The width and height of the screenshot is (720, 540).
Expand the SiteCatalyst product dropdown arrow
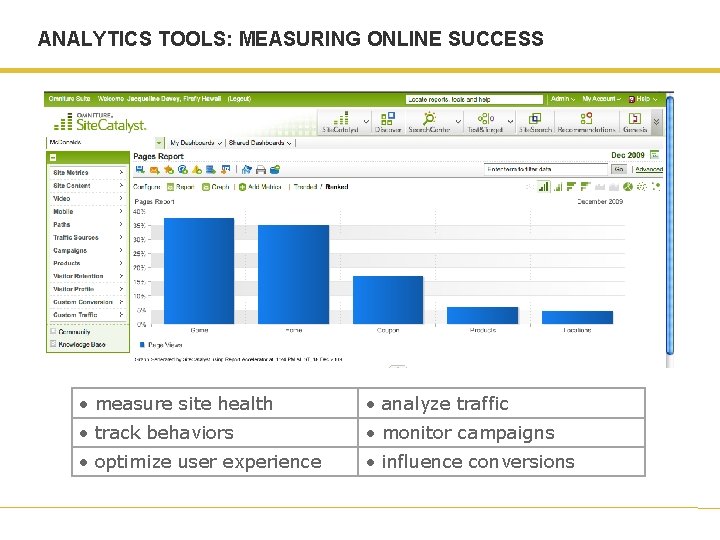click(x=366, y=121)
